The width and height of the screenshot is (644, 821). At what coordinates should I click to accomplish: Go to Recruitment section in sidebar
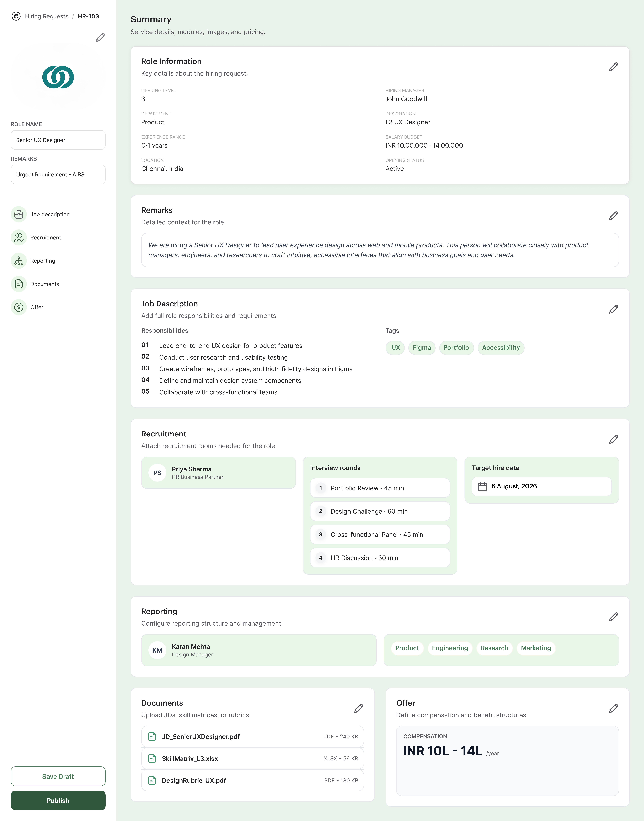pos(46,237)
